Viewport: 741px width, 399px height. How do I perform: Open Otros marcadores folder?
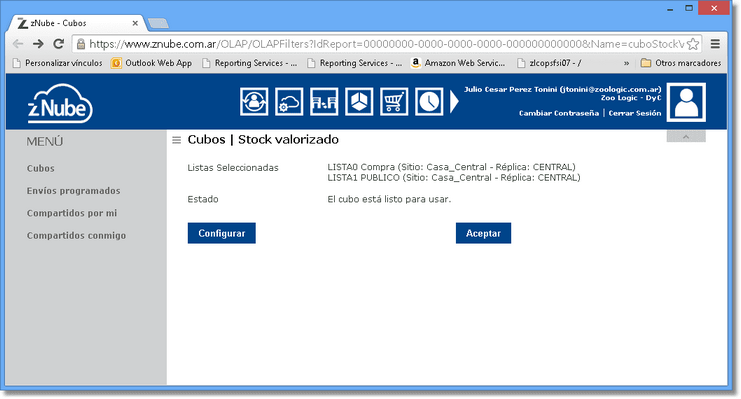click(x=681, y=63)
